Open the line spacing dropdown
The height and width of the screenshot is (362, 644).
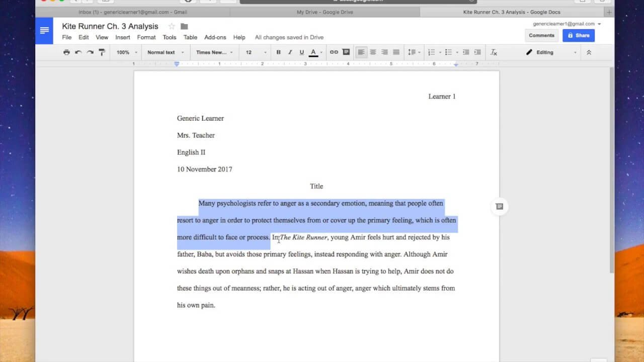coord(414,52)
